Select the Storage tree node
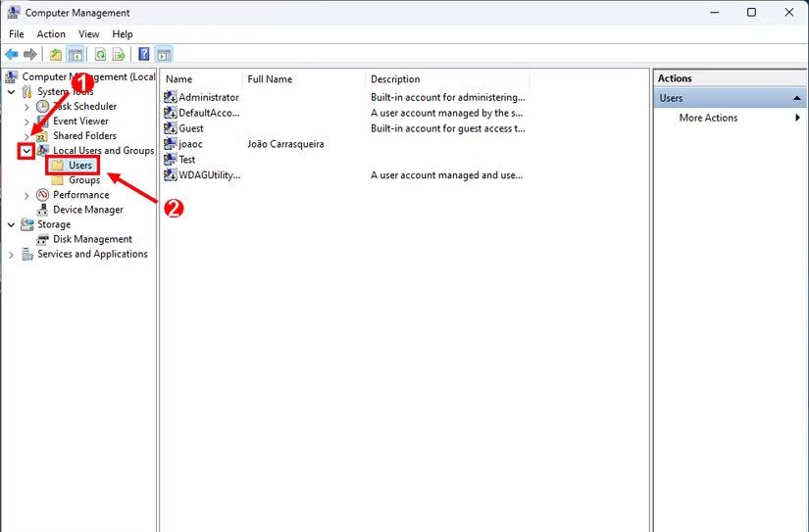The image size is (809, 532). (54, 224)
